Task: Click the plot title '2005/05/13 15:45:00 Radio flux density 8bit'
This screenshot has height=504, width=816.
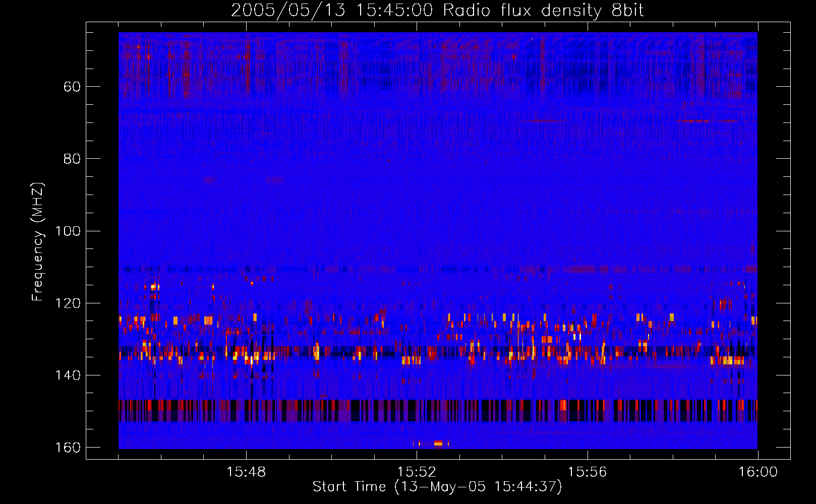Action: [438, 11]
